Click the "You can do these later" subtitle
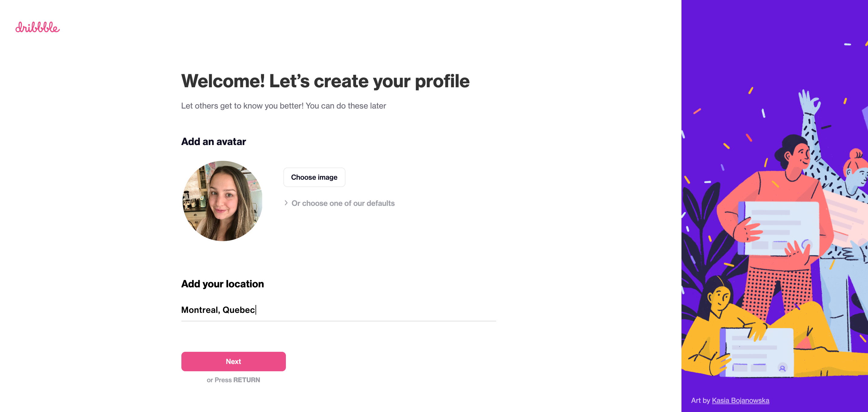Image resolution: width=868 pixels, height=412 pixels. click(345, 106)
